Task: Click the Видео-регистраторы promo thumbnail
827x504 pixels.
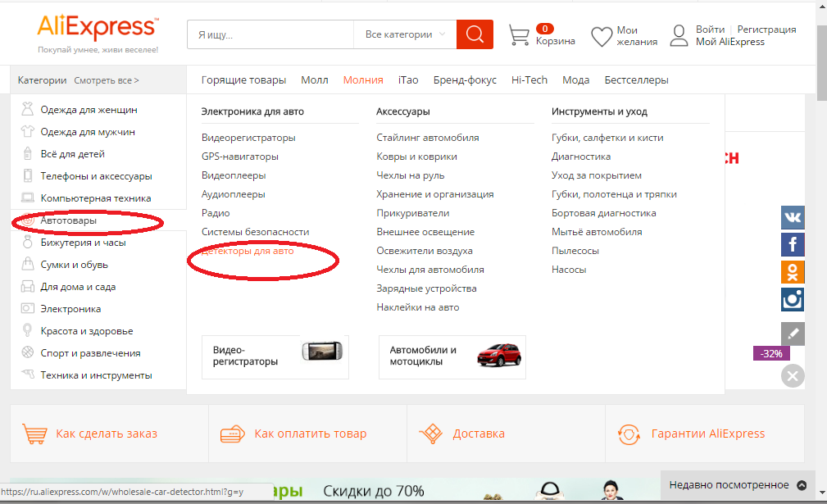Action: tap(275, 357)
